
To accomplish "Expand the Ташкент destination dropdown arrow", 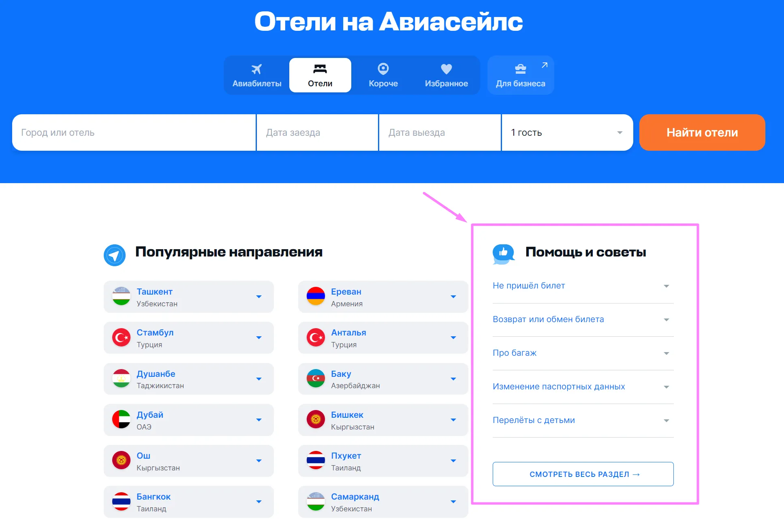I will 259,297.
